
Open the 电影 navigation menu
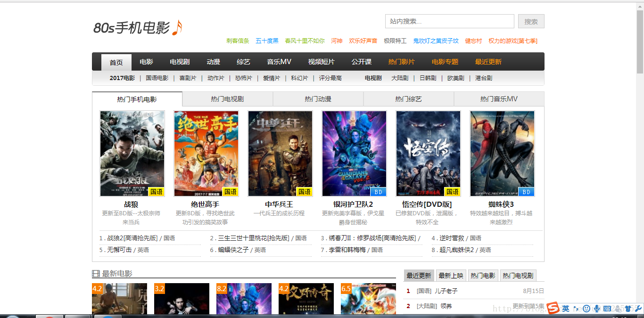146,62
